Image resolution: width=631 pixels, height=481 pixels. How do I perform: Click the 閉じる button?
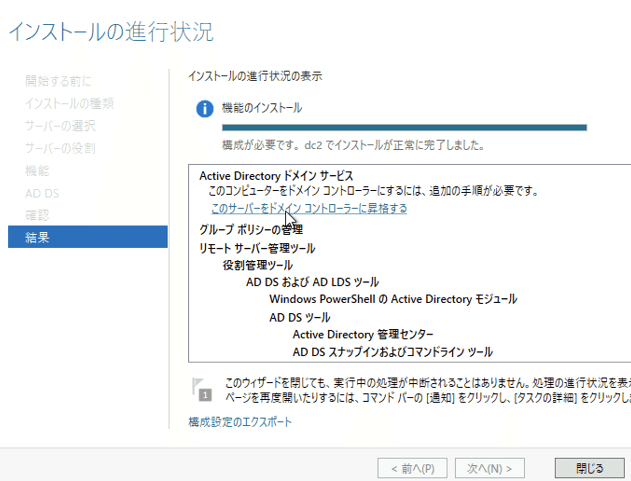[590, 468]
